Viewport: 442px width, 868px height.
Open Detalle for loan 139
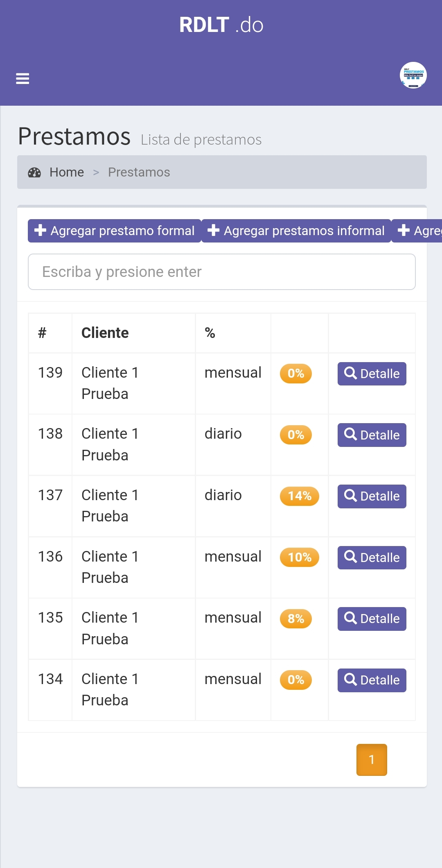pos(372,374)
